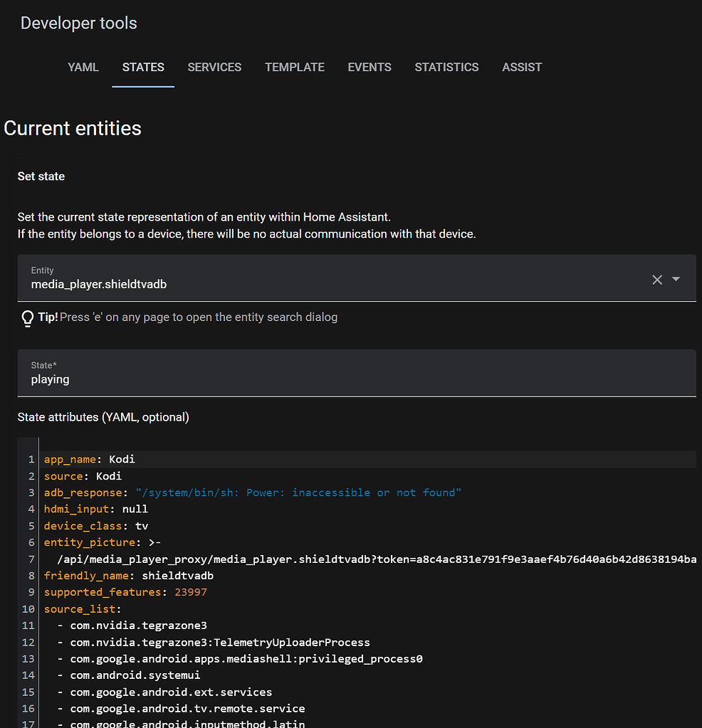The height and width of the screenshot is (728, 702).
Task: Open the EVENTS tab
Action: click(x=369, y=67)
